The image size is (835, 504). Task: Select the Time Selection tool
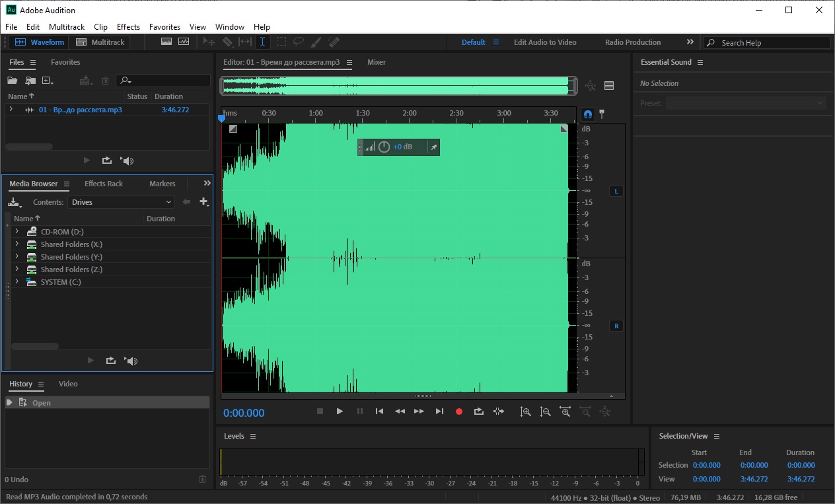click(x=262, y=42)
